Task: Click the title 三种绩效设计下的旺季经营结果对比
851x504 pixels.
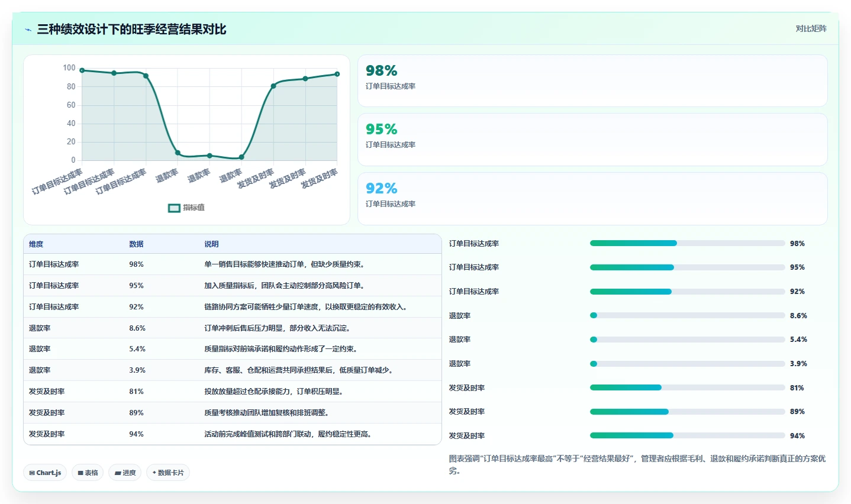Action: point(131,30)
